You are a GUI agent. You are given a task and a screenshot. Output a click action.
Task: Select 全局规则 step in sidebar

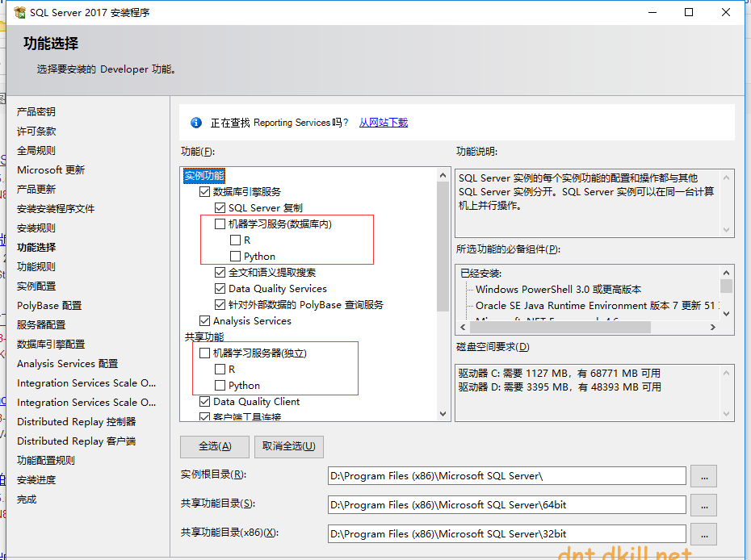click(36, 151)
